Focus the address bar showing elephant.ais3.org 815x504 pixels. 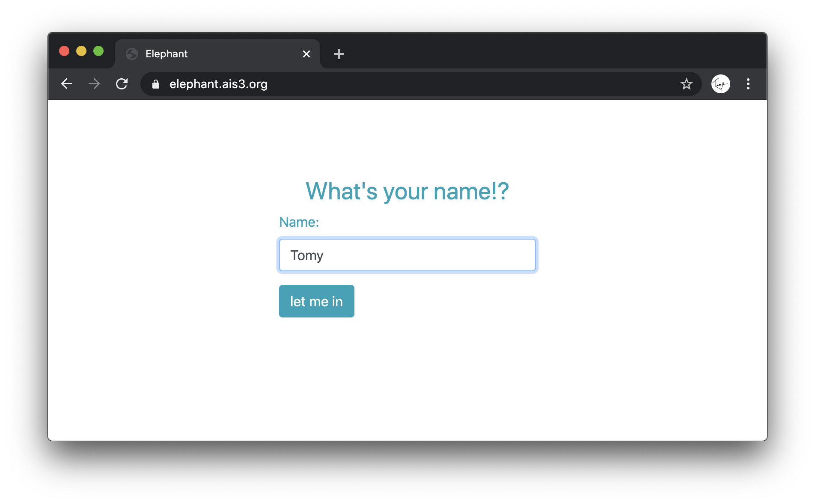pyautogui.click(x=421, y=84)
